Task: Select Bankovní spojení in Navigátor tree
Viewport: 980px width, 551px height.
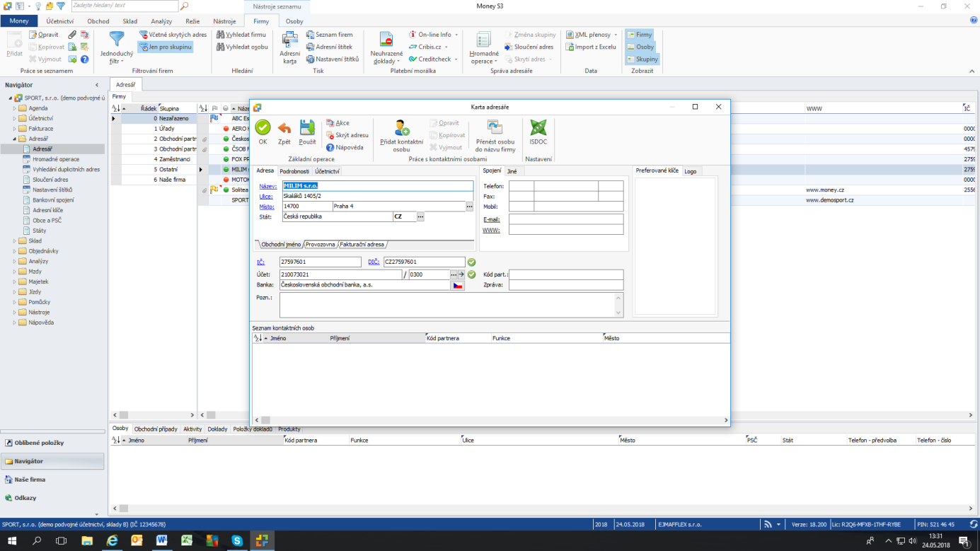Action: (x=53, y=200)
